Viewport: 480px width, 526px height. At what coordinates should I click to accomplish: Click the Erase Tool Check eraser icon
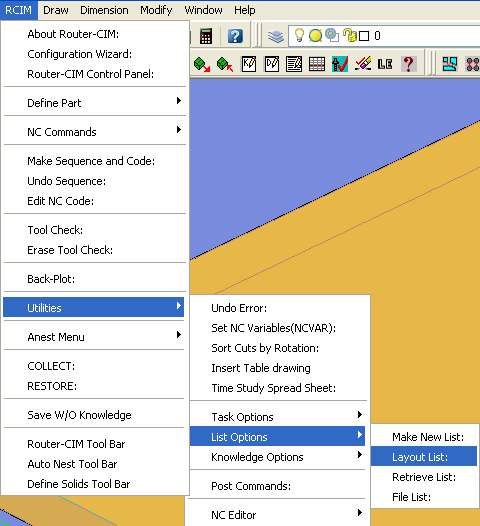[363, 64]
